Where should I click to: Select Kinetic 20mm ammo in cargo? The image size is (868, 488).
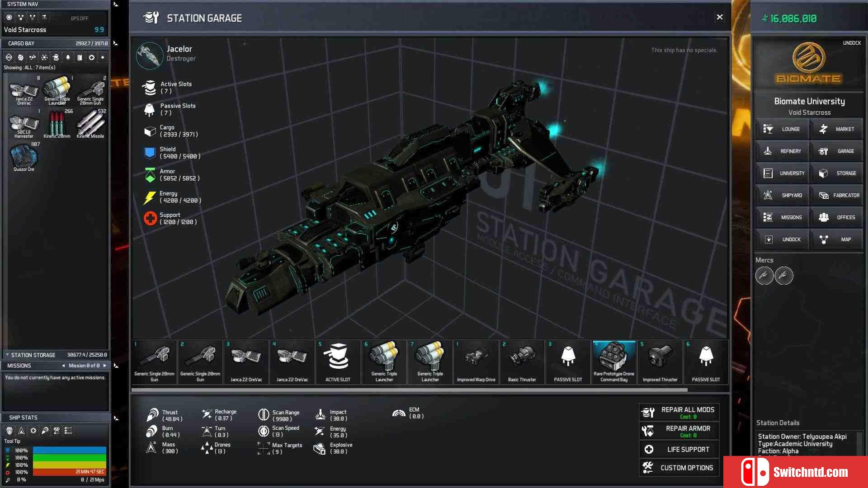57,124
